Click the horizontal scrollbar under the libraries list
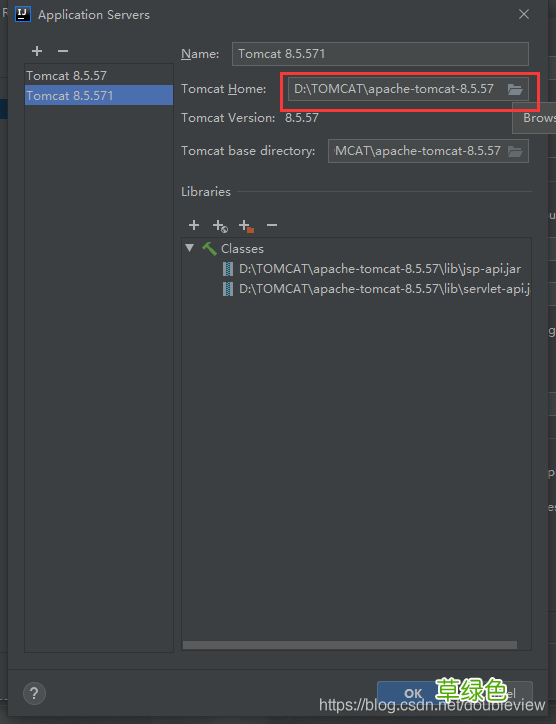556x724 pixels. [350, 645]
